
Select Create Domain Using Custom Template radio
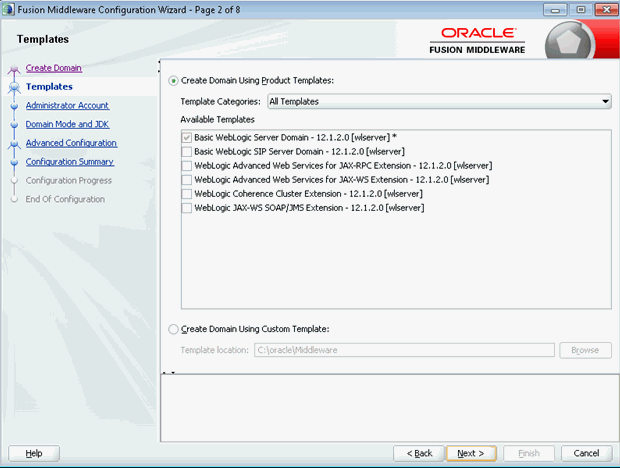(173, 329)
